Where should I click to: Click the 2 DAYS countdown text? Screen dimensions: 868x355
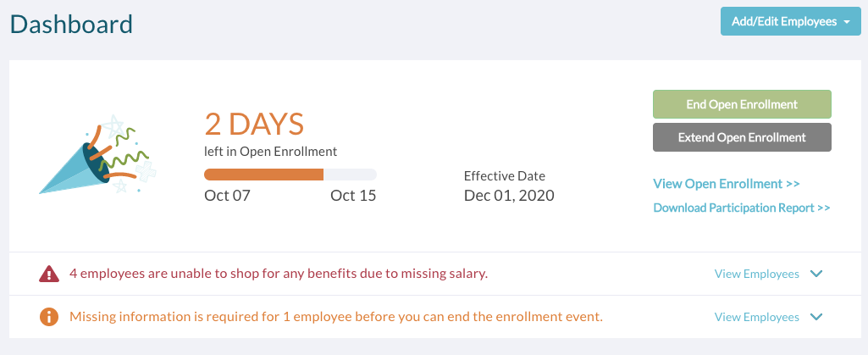pyautogui.click(x=254, y=125)
